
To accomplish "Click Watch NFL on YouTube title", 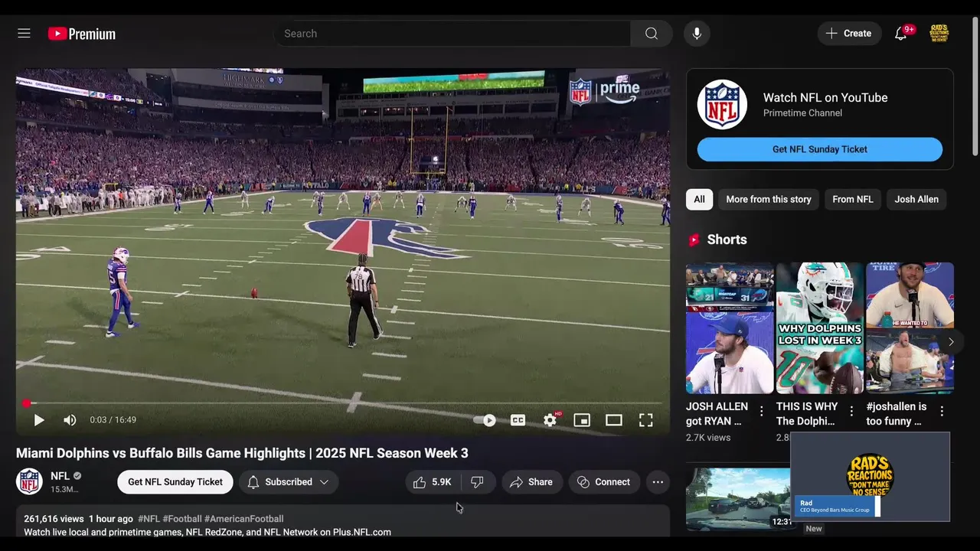I will (825, 98).
